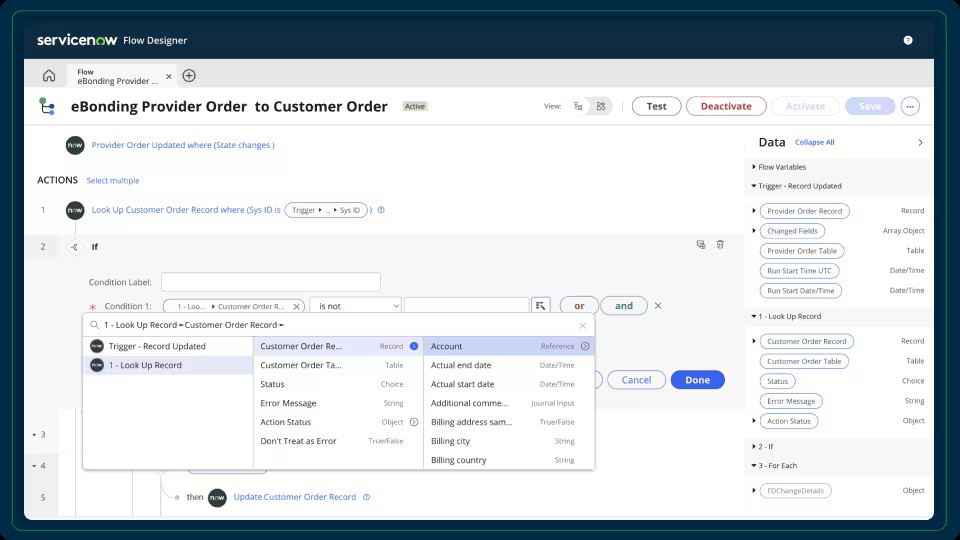Open data pill picker icon beside value field
The image size is (960, 540).
tap(540, 306)
